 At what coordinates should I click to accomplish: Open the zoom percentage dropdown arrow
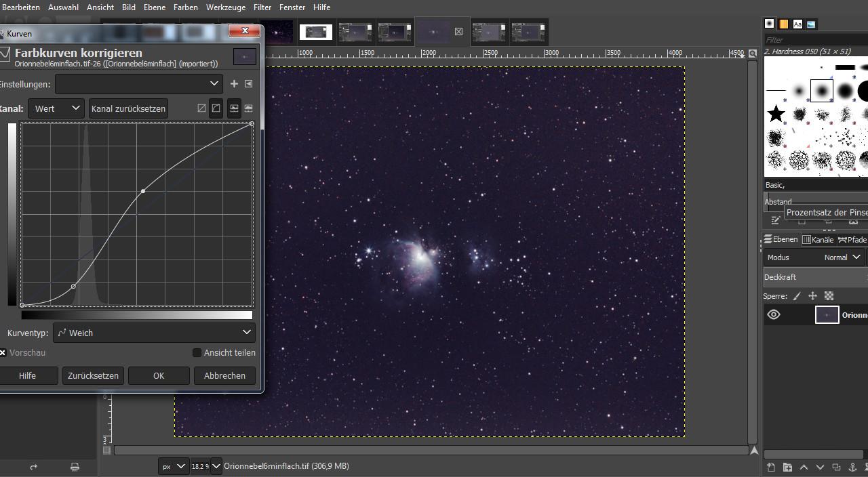tap(216, 466)
